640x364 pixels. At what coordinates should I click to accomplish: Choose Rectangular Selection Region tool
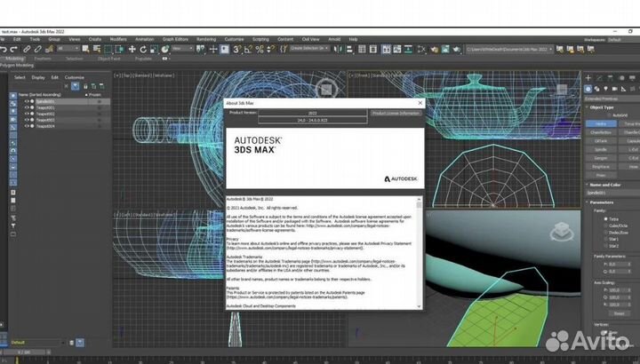pyautogui.click(x=108, y=50)
